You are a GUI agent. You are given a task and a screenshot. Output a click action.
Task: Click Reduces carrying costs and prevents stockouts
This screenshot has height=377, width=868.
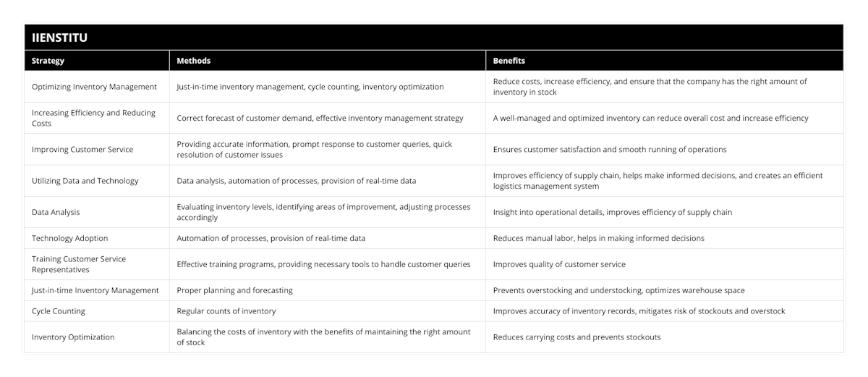576,337
